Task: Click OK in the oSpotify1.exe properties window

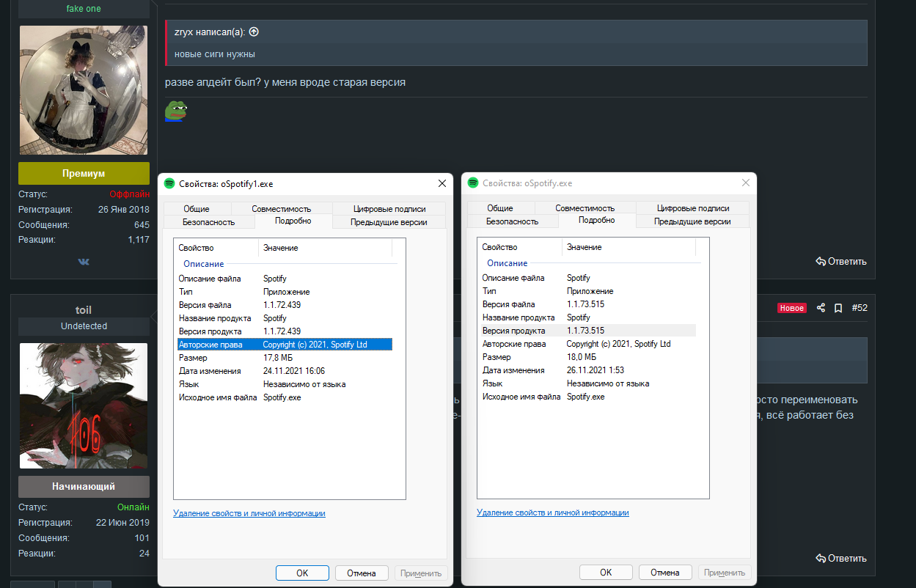Action: click(x=302, y=573)
